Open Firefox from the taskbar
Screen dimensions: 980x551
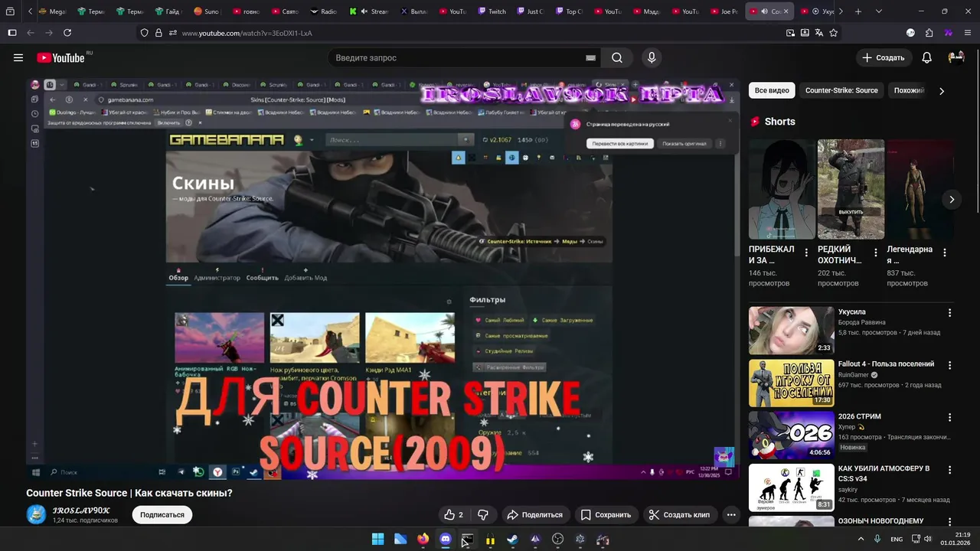[x=423, y=540]
